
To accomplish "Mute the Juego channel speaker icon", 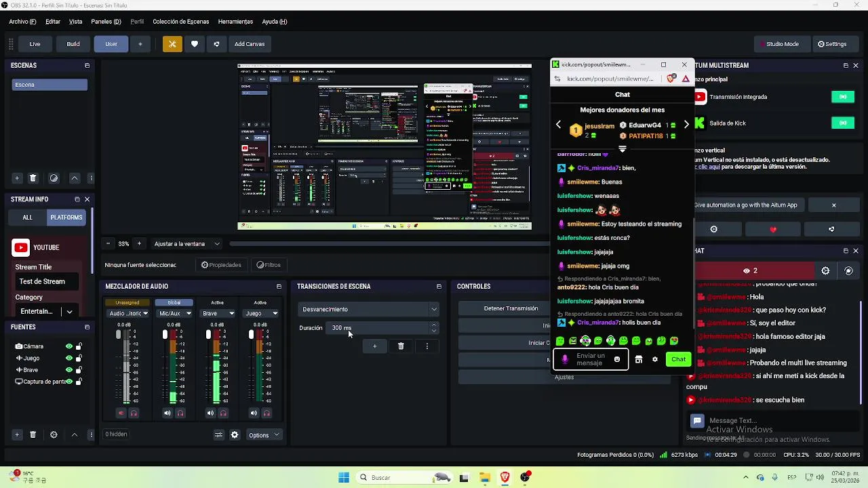I will coord(254,413).
